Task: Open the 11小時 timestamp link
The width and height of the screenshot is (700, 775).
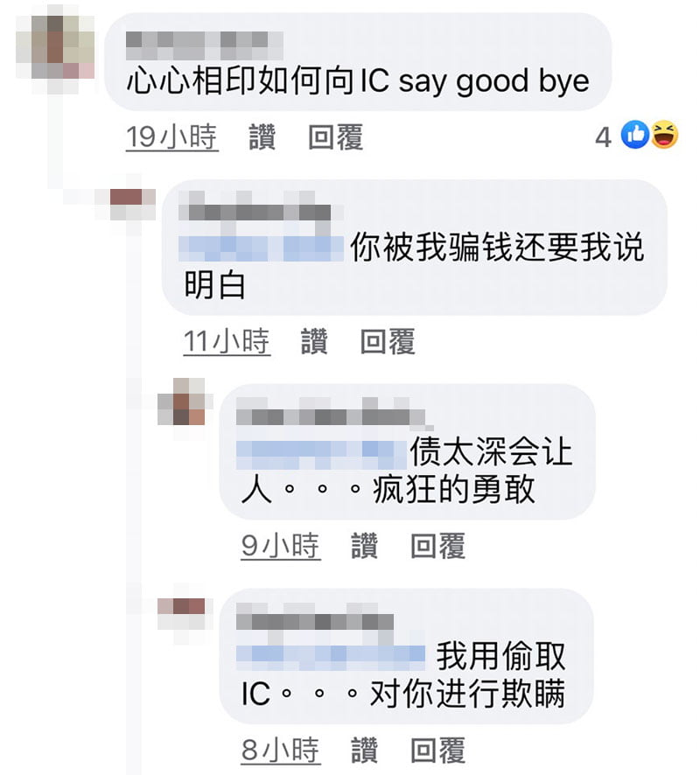Action: pos(227,341)
